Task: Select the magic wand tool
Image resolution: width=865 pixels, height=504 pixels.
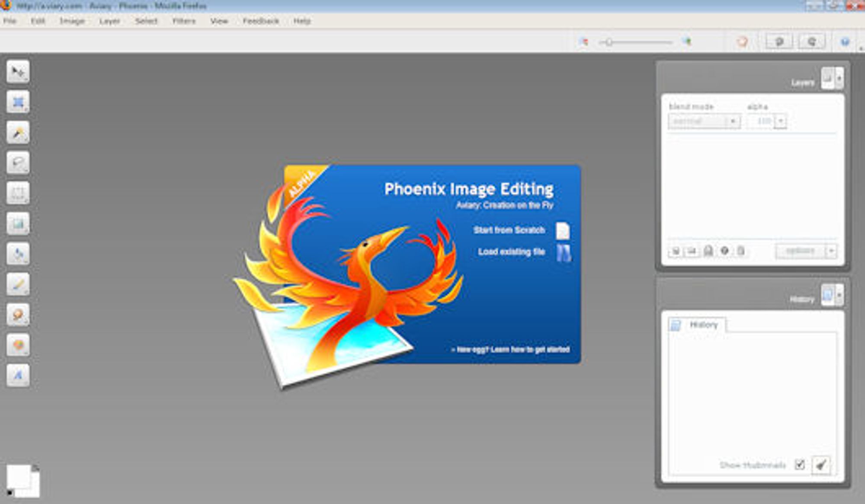Action: pyautogui.click(x=18, y=132)
